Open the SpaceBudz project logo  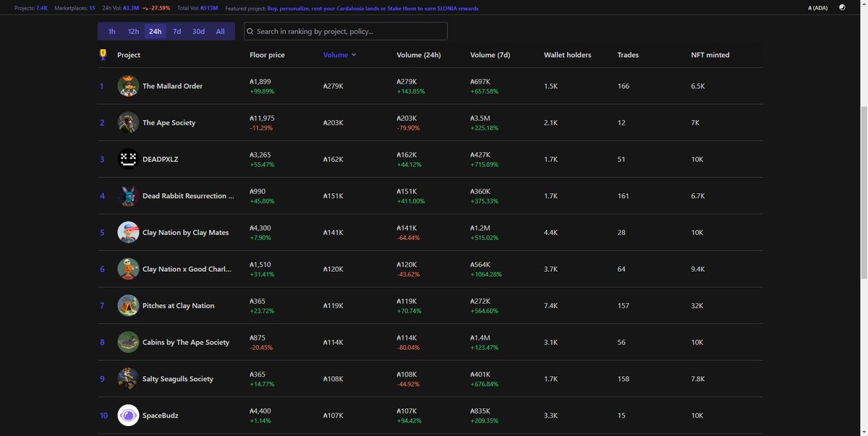(127, 414)
